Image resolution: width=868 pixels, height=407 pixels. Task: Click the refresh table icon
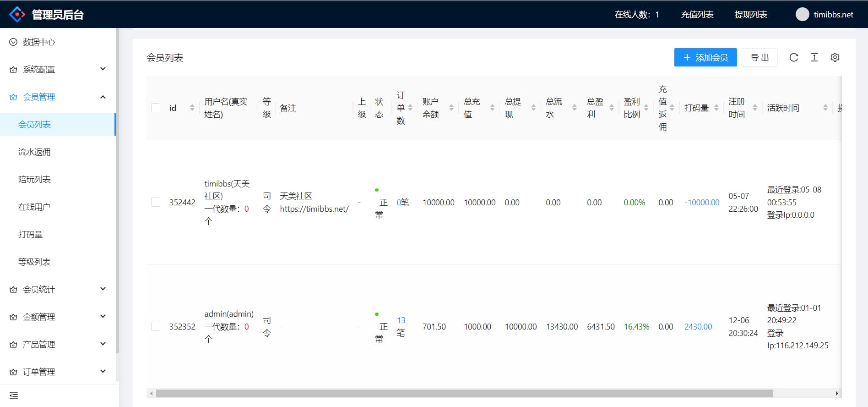[x=794, y=57]
